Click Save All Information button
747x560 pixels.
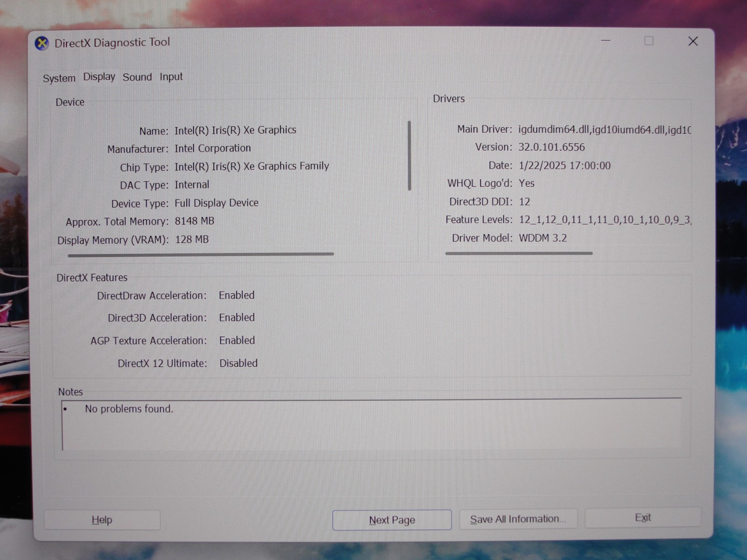point(518,519)
